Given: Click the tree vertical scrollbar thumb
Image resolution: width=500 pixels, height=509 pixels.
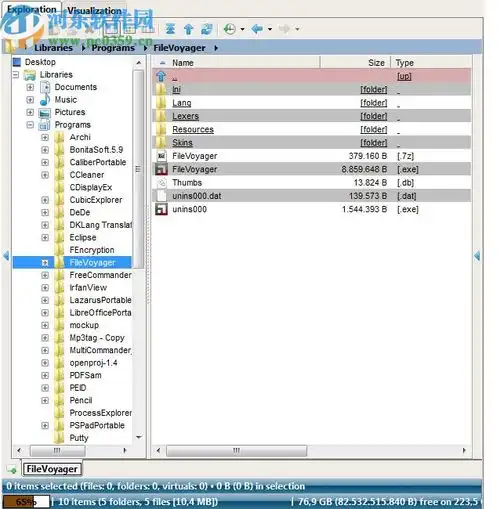Looking at the screenshot, I should (x=138, y=170).
